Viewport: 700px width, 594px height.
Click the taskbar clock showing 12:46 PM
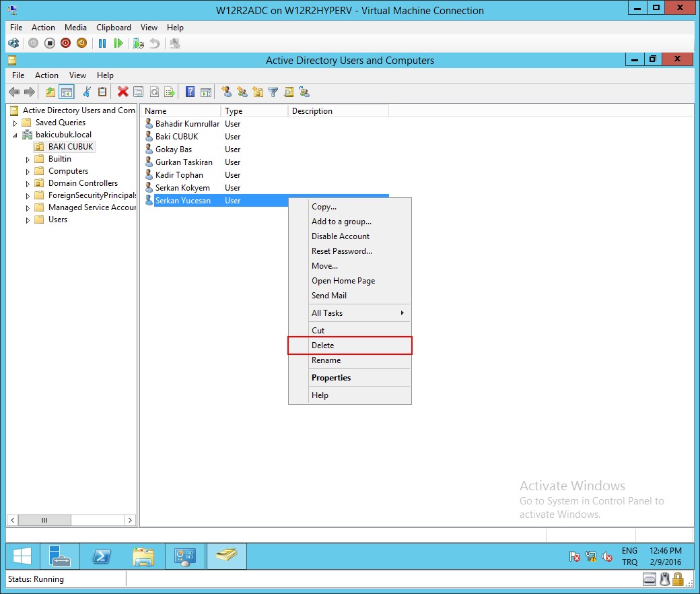point(665,556)
